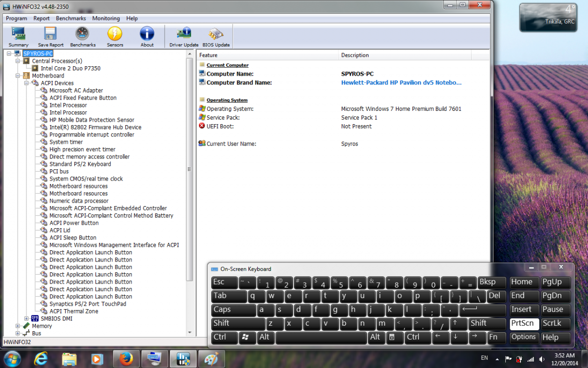Image resolution: width=588 pixels, height=368 pixels.
Task: Open Hewlett-Packard HP Pavilion dv5 link
Action: [401, 82]
